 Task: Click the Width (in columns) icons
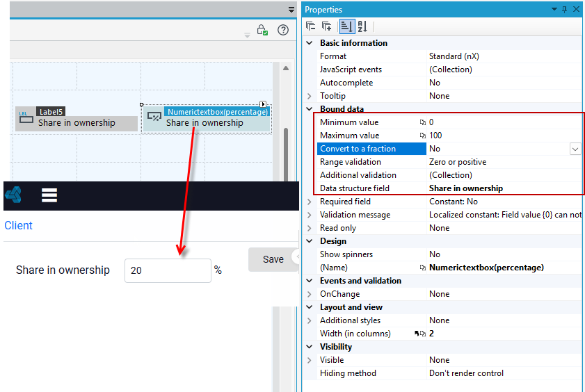419,334
